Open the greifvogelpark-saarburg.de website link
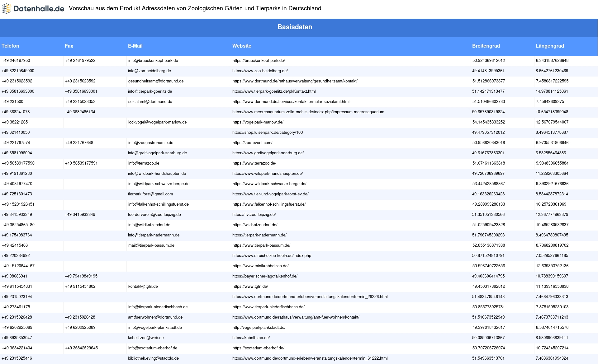598x364 pixels. click(x=268, y=153)
